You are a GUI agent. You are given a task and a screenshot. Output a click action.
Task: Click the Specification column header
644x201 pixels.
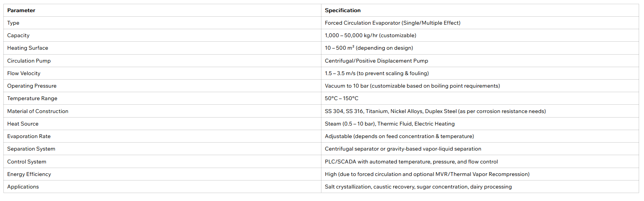tap(343, 10)
